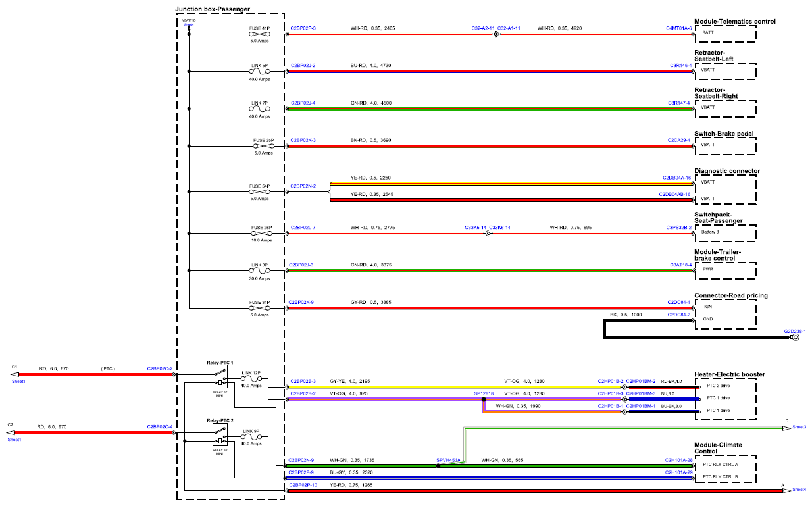812x506 pixels.
Task: Click connector label C2DB04A-16
Action: click(677, 178)
